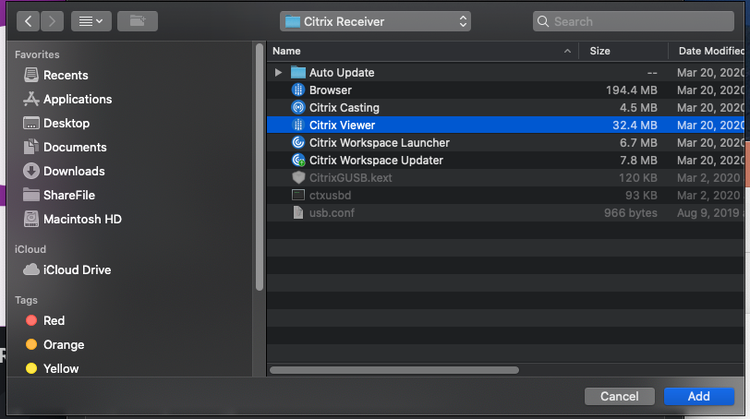This screenshot has height=419, width=750.
Task: Select the Citrix Viewer file name
Action: click(342, 125)
